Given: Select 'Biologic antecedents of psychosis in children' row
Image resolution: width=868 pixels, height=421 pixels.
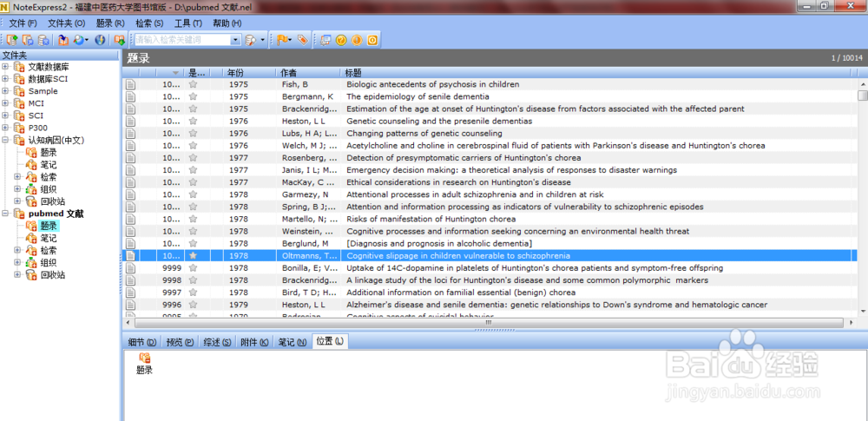Looking at the screenshot, I should [x=490, y=84].
